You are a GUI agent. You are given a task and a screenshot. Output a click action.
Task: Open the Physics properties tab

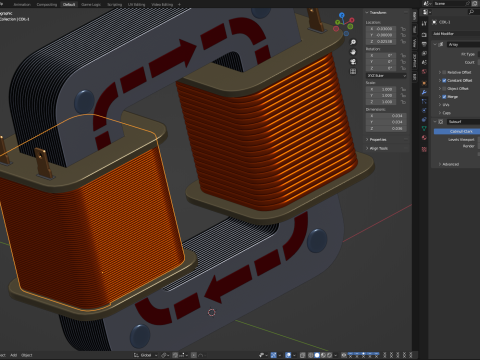click(x=424, y=110)
